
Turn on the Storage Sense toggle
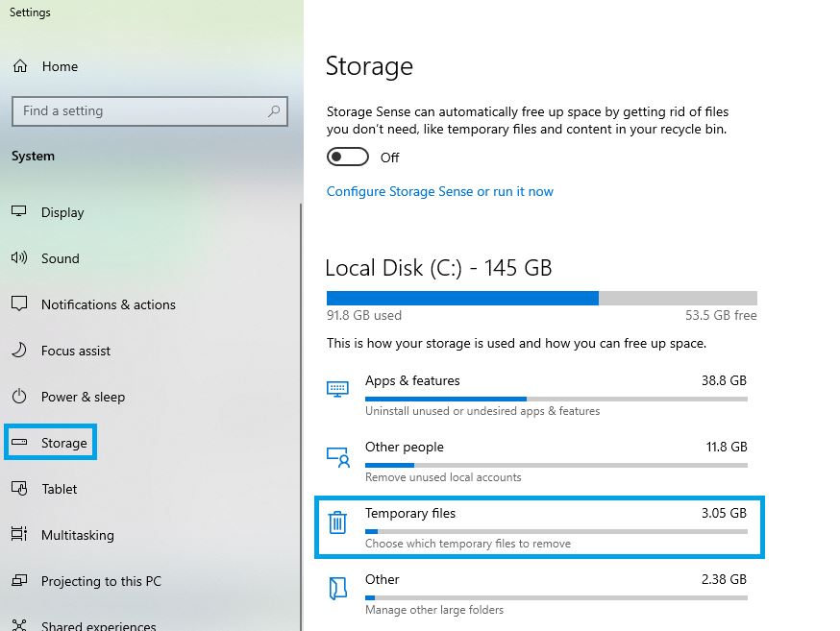tap(348, 158)
